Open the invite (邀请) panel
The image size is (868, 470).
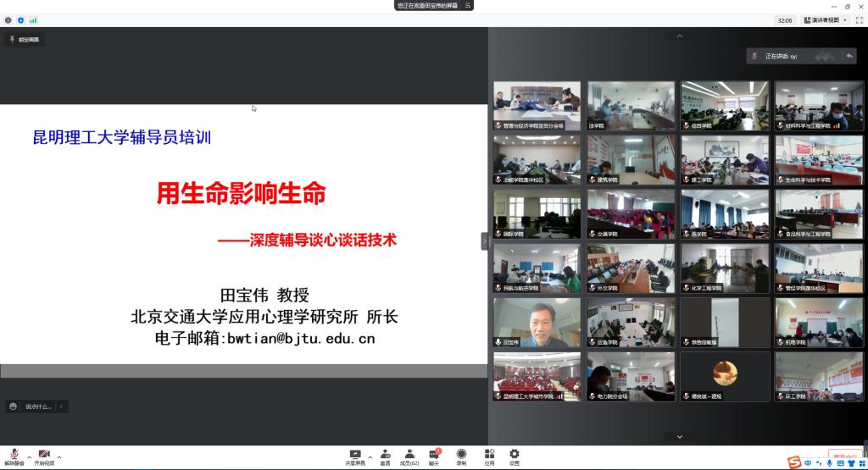coord(385,455)
